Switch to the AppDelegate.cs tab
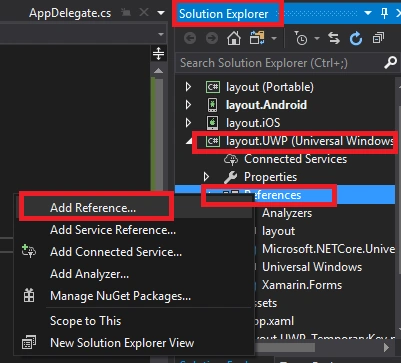Image resolution: width=401 pixels, height=363 pixels. coord(70,13)
